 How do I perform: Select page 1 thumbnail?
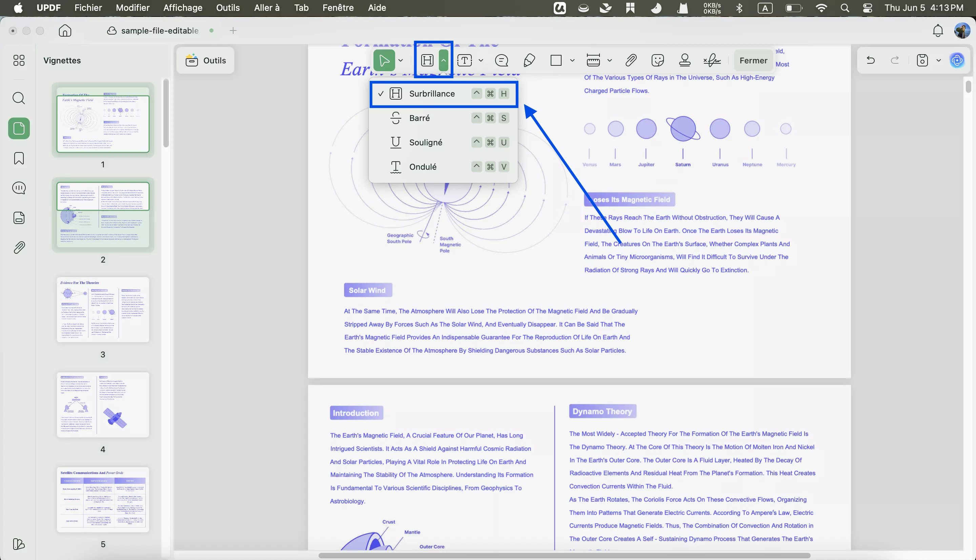pyautogui.click(x=103, y=120)
